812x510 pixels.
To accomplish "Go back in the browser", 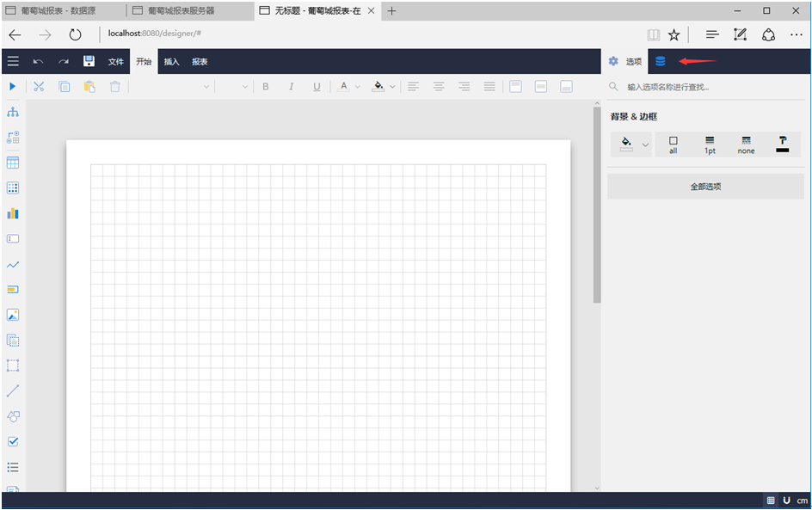I will 15,34.
